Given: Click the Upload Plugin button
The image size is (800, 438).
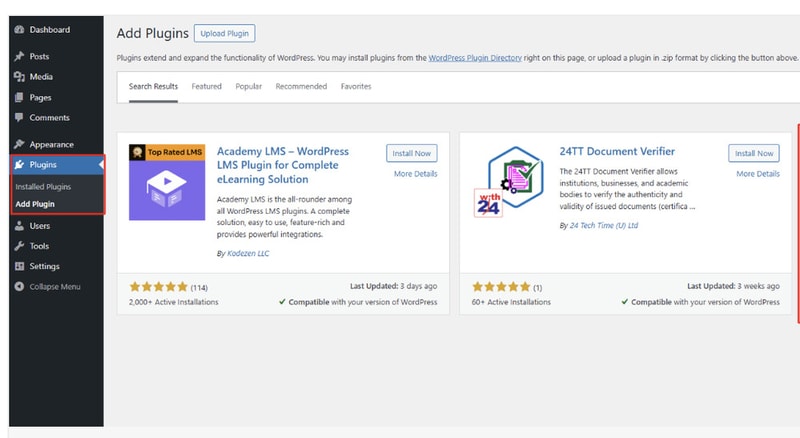Looking at the screenshot, I should click(225, 34).
